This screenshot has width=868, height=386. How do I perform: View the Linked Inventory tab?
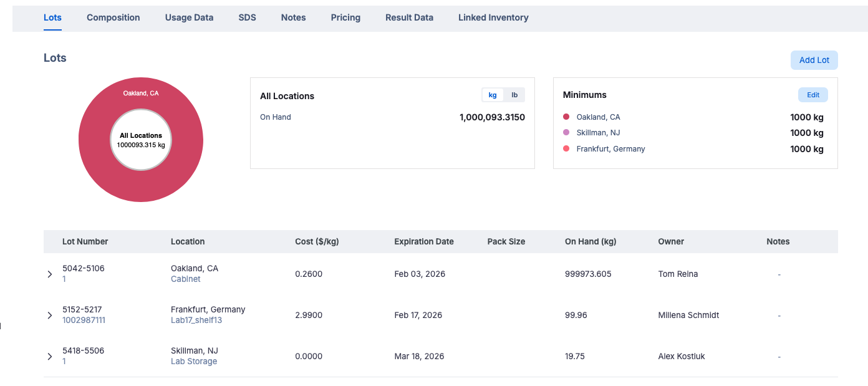point(493,17)
